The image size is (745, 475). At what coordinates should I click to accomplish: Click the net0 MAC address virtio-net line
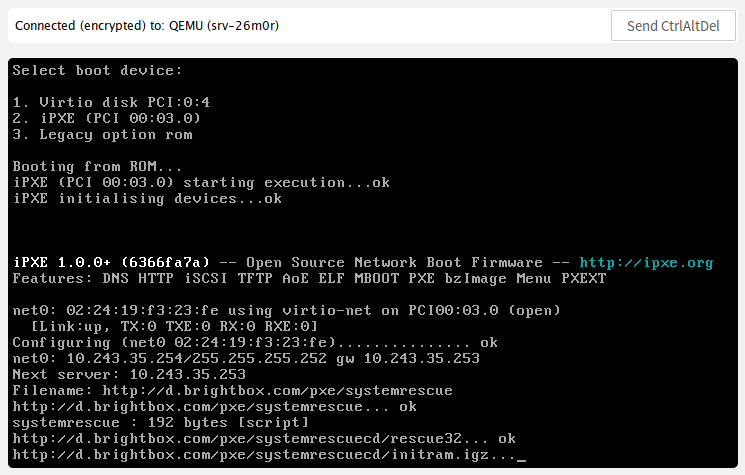(287, 311)
